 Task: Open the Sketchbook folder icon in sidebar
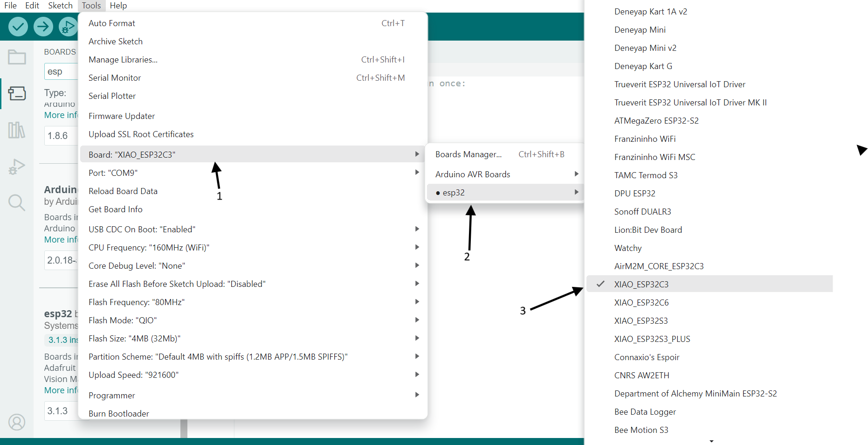[x=17, y=57]
